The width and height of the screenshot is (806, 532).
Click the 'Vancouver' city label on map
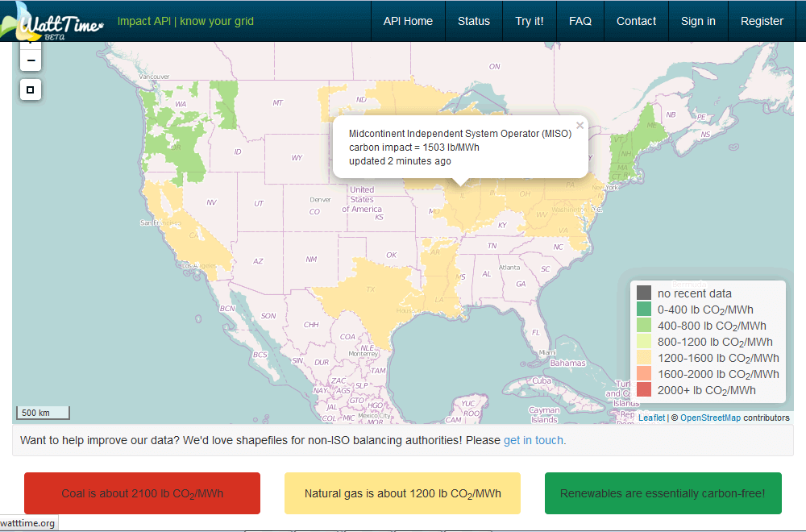point(154,77)
